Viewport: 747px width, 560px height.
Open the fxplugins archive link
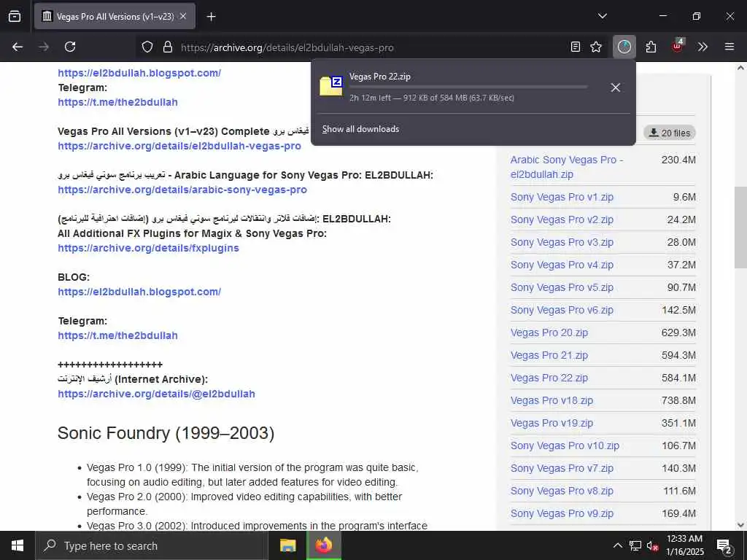click(x=148, y=248)
